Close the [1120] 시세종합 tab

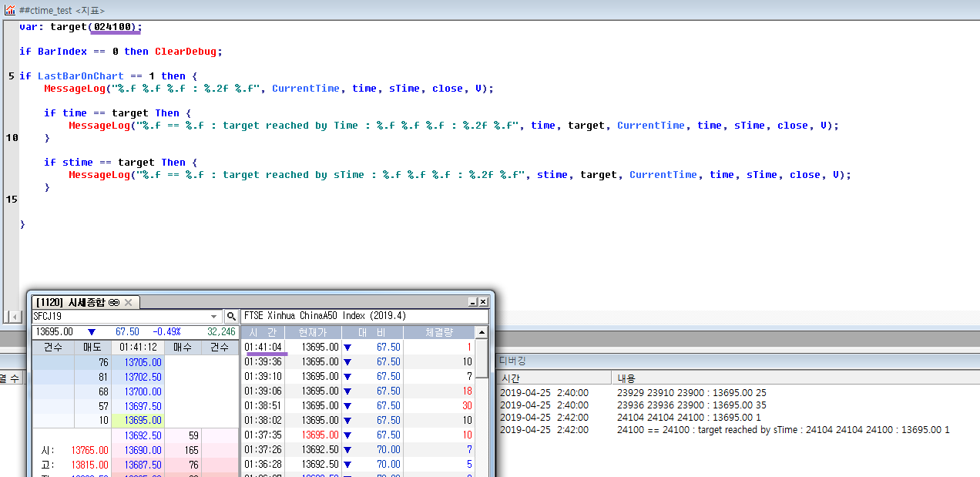click(x=129, y=302)
